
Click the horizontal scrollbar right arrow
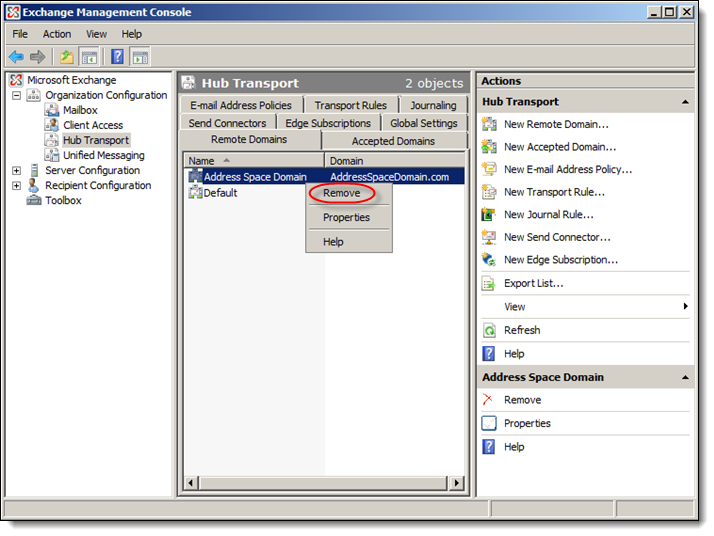(x=457, y=483)
